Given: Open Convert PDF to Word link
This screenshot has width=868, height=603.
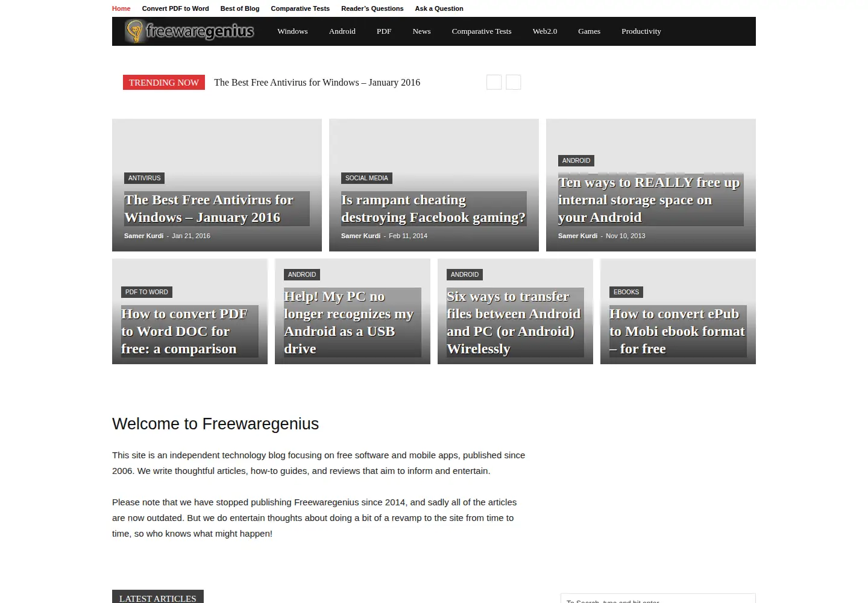Looking at the screenshot, I should (175, 8).
